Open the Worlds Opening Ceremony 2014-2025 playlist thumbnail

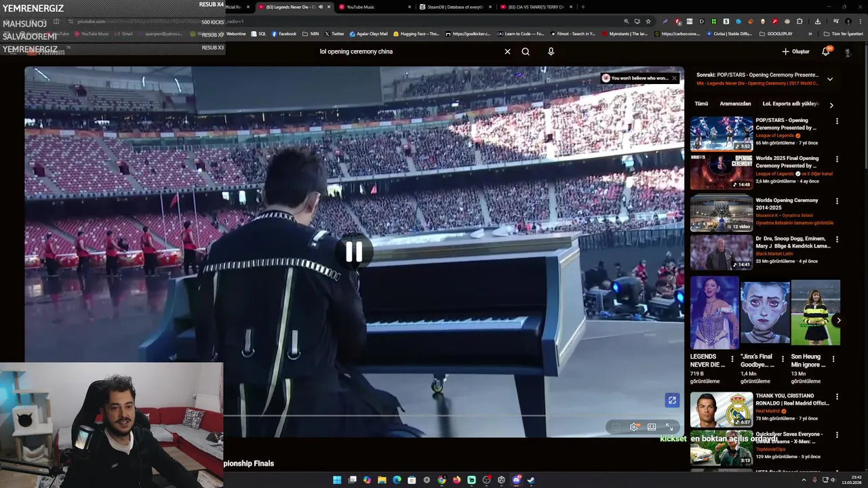point(722,213)
